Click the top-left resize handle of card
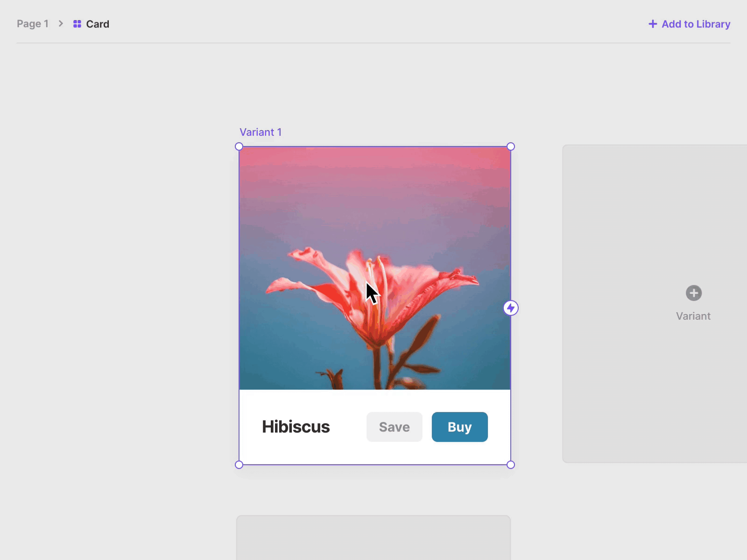747x560 pixels. point(239,147)
